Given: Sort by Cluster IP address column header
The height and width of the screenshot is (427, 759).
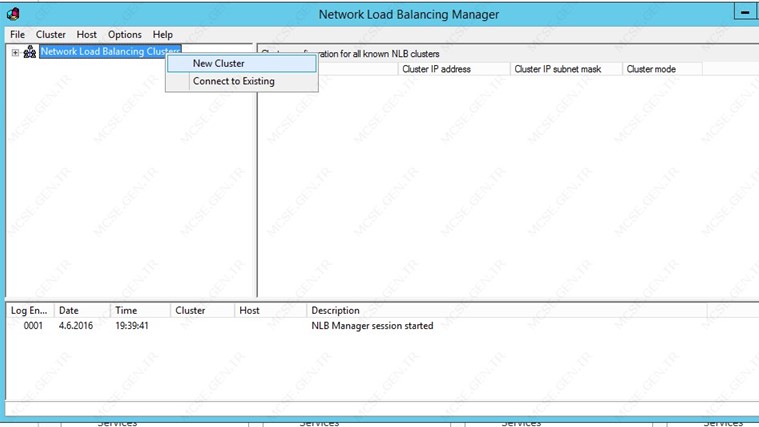Looking at the screenshot, I should coord(454,69).
